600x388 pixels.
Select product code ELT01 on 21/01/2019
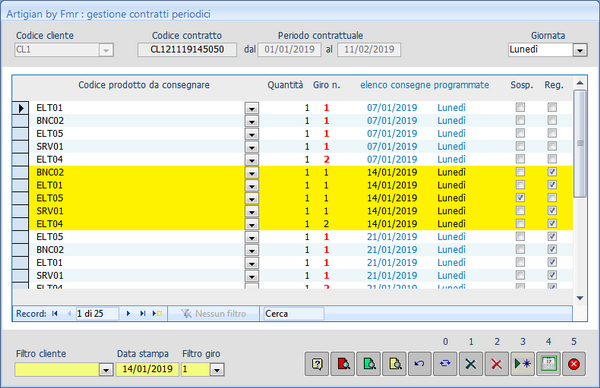[x=50, y=262]
